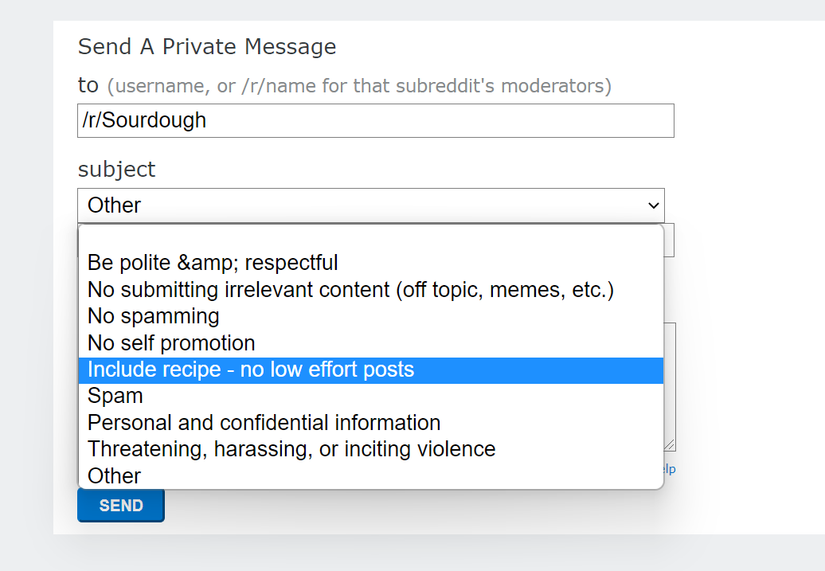Click the 'subject' field label
This screenshot has height=571, width=825.
tap(117, 170)
